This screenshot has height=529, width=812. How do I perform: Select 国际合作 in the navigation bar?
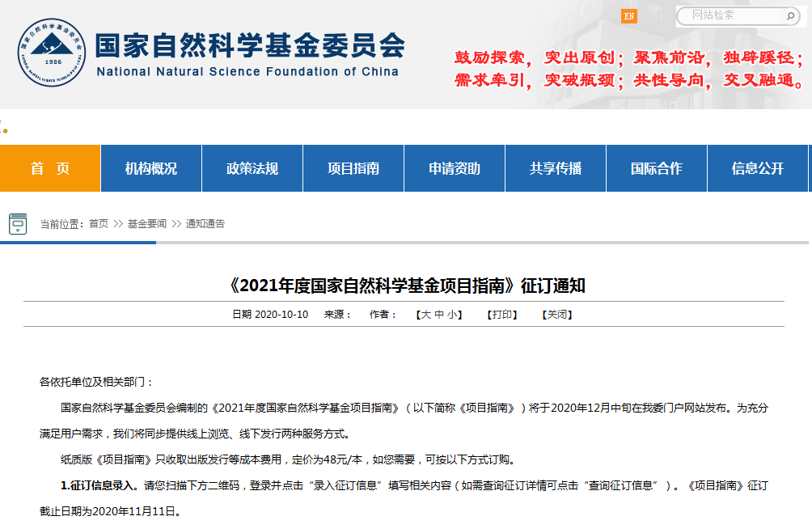[657, 168]
